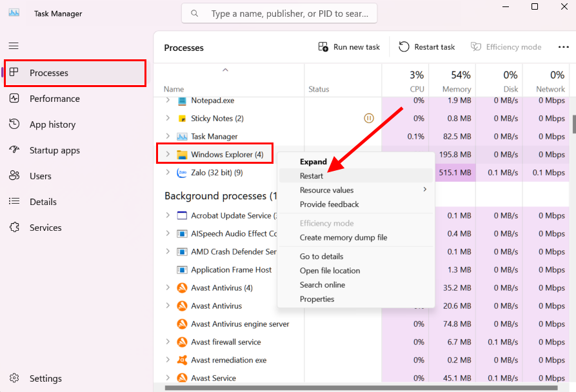The height and width of the screenshot is (392, 576).
Task: Click Properties in the context menu
Action: 317,299
